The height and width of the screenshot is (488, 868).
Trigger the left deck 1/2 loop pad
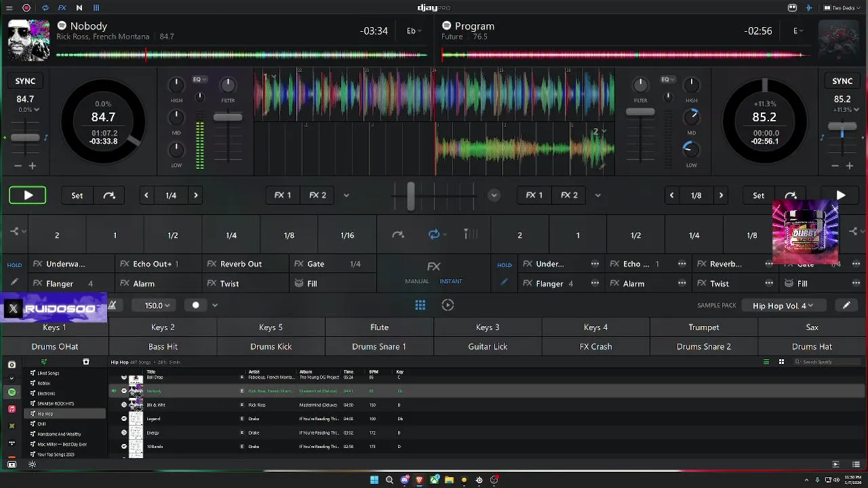tap(173, 235)
